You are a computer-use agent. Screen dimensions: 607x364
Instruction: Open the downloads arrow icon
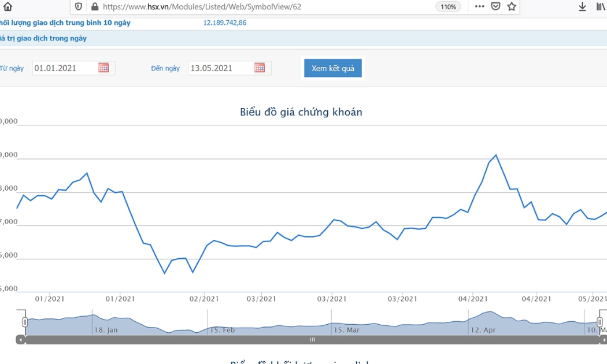coord(582,6)
